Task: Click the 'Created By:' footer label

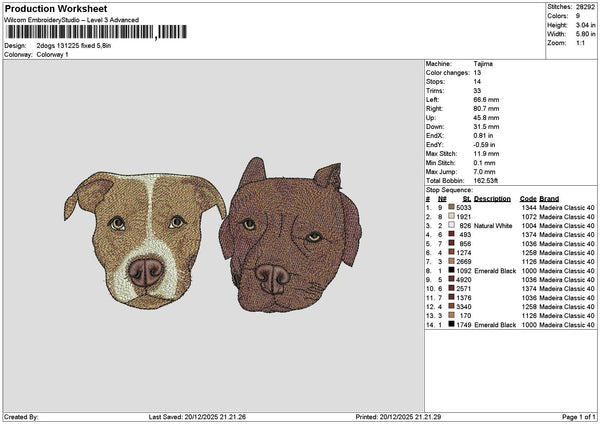Action: click(21, 417)
